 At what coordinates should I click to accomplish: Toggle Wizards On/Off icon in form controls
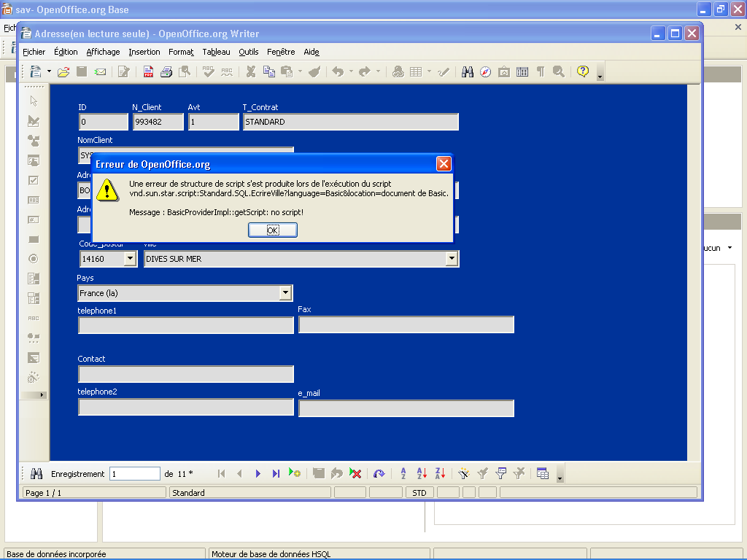[x=34, y=377]
